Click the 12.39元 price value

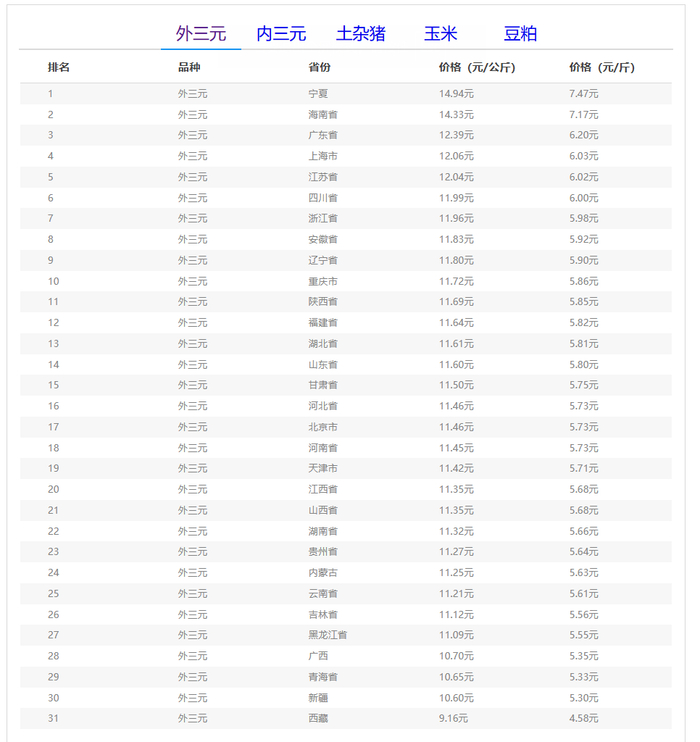coord(456,135)
